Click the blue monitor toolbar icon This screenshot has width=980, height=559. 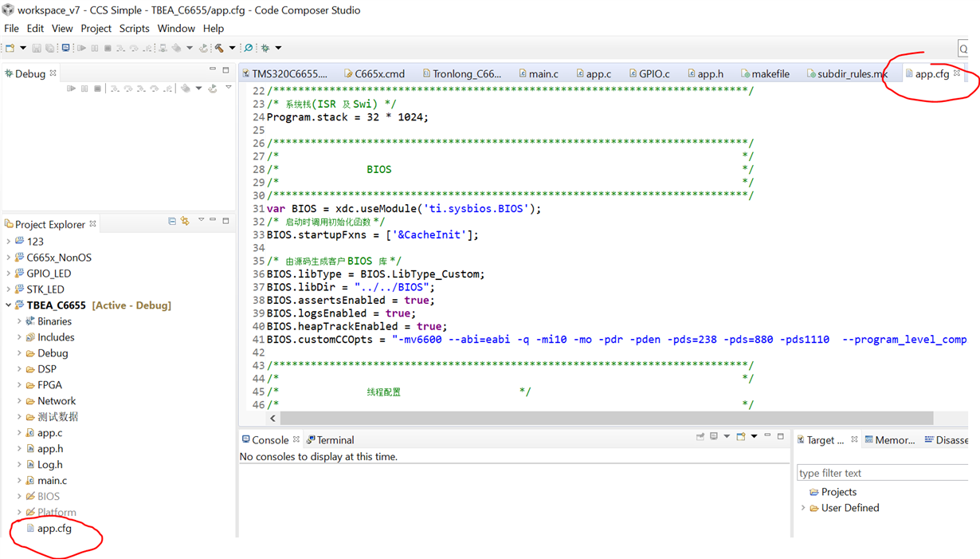click(66, 48)
